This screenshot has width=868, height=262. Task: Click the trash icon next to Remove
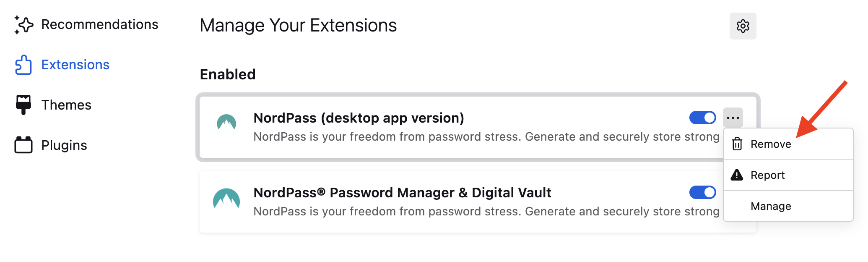click(x=737, y=144)
